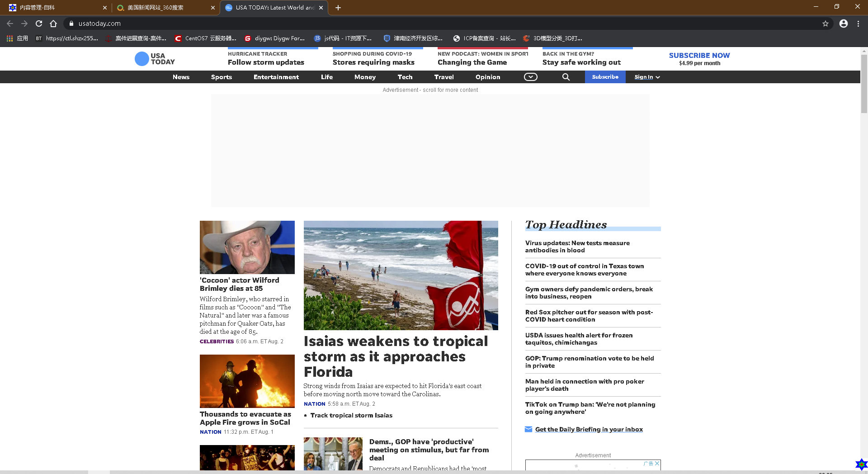Click the envelope icon for Daily Briefing
This screenshot has width=868, height=474.
point(528,429)
